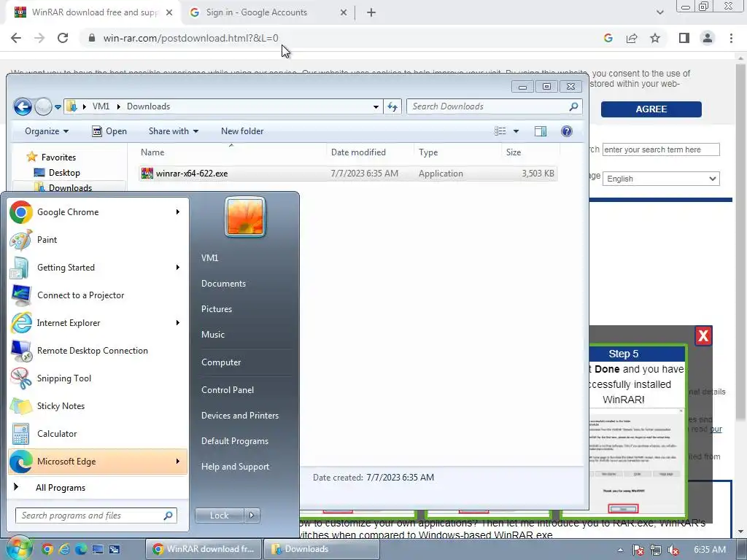Expand Google Chrome jump list arrow
747x560 pixels.
click(x=178, y=212)
